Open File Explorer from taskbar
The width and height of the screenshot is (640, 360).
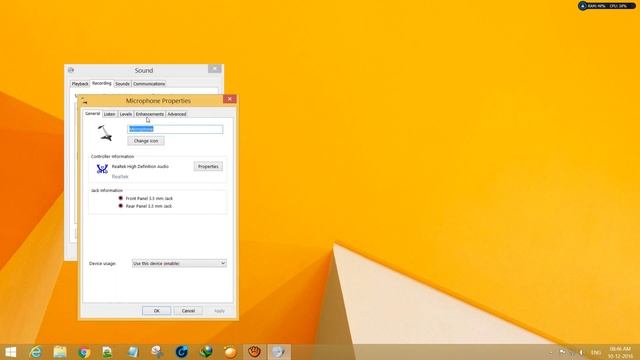(60, 352)
